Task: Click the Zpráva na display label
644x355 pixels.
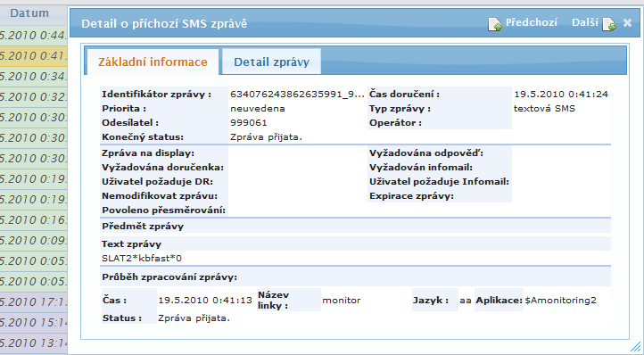Action: click(x=148, y=153)
